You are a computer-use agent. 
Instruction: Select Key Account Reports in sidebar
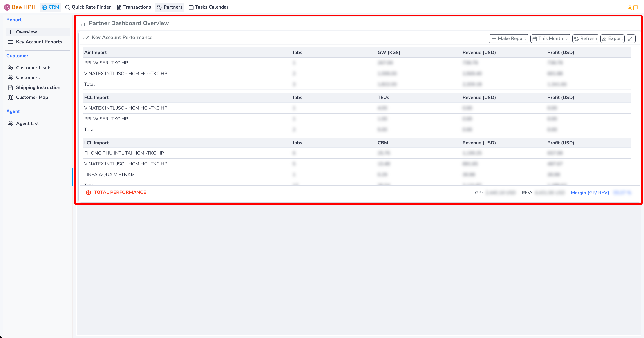[39, 42]
